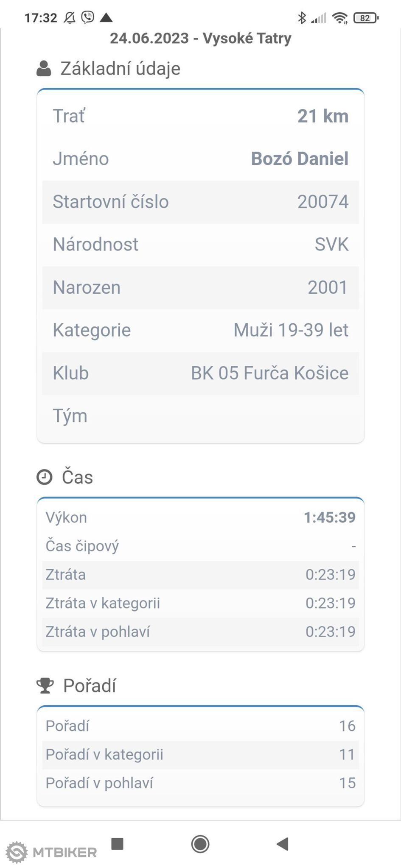The image size is (401, 868).
Task: Tap the Wi-Fi icon in status bar
Action: (340, 18)
